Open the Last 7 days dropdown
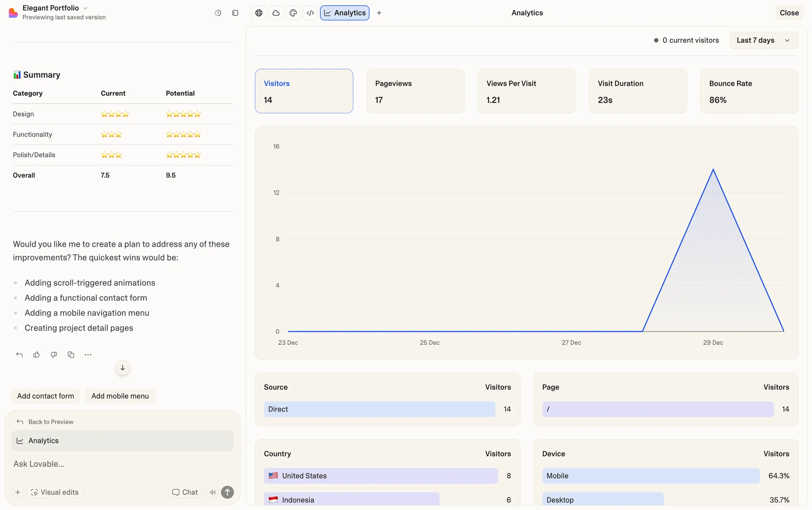Screen dimensions: 812x510 (763, 40)
